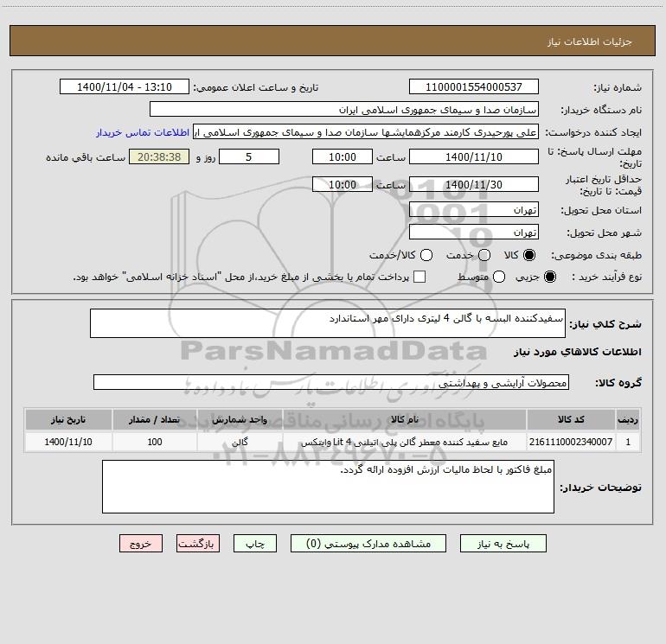666x644 pixels.
Task: Click product code cell 2161110002340007
Action: [x=571, y=442]
